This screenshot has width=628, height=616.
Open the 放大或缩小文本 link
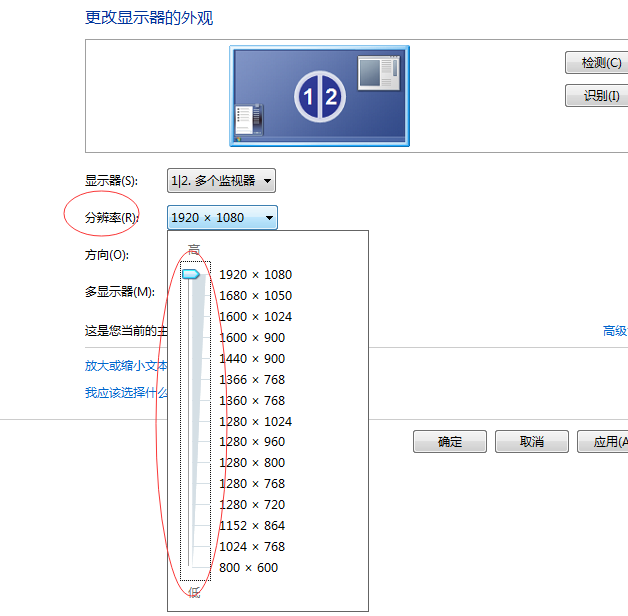click(x=127, y=366)
